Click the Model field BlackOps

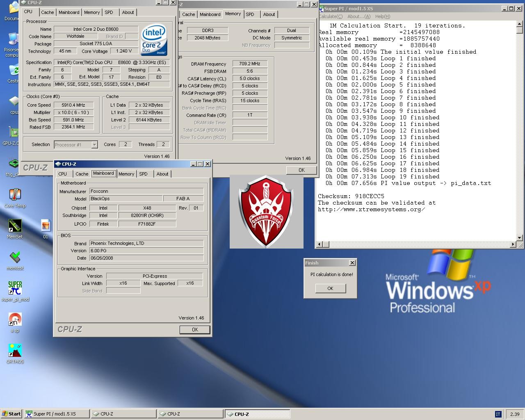click(x=126, y=199)
